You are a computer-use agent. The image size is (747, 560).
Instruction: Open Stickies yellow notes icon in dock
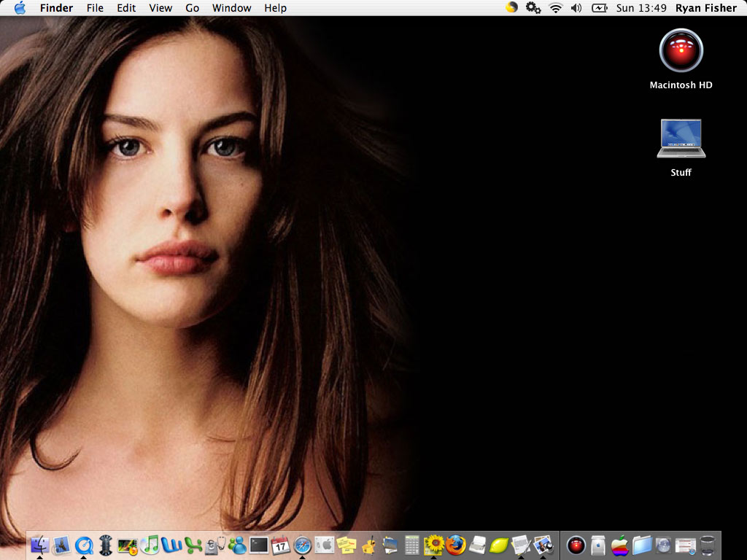pos(347,545)
